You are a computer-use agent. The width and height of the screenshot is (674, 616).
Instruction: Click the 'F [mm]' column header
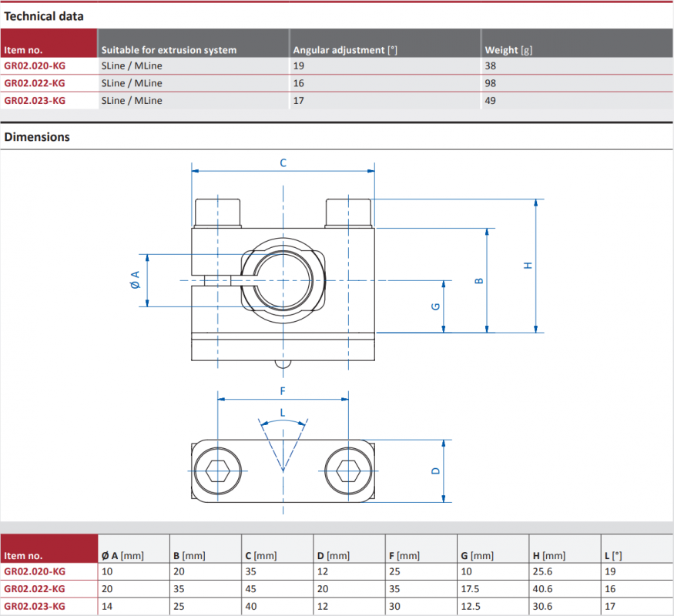coord(404,555)
